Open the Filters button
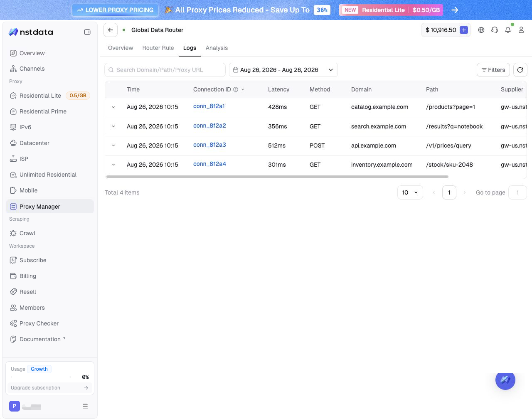Image resolution: width=532 pixels, height=419 pixels. click(x=493, y=70)
